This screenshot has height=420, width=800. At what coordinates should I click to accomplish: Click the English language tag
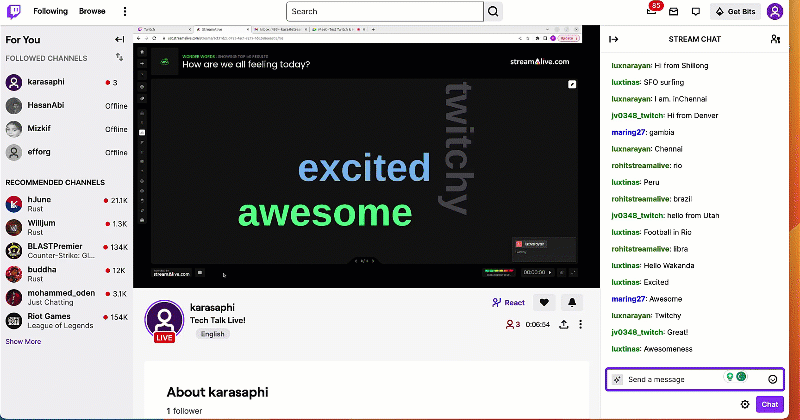point(212,334)
